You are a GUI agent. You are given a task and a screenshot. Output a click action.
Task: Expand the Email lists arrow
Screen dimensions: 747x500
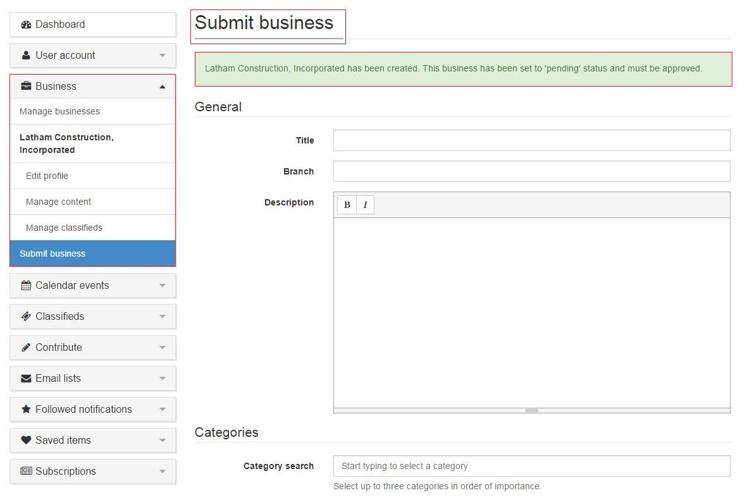(x=162, y=379)
